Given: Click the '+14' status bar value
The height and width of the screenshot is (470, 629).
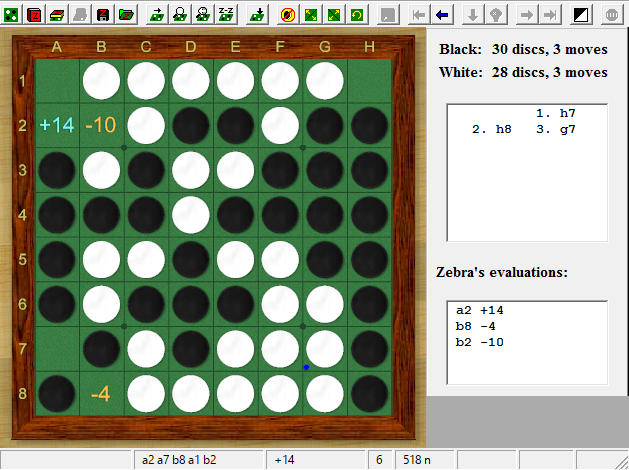Looking at the screenshot, I should tap(316, 460).
